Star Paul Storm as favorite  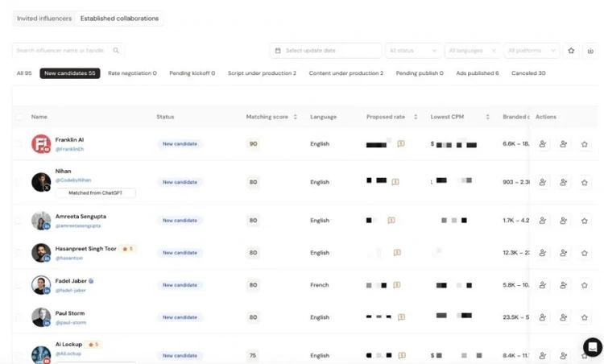coord(585,317)
